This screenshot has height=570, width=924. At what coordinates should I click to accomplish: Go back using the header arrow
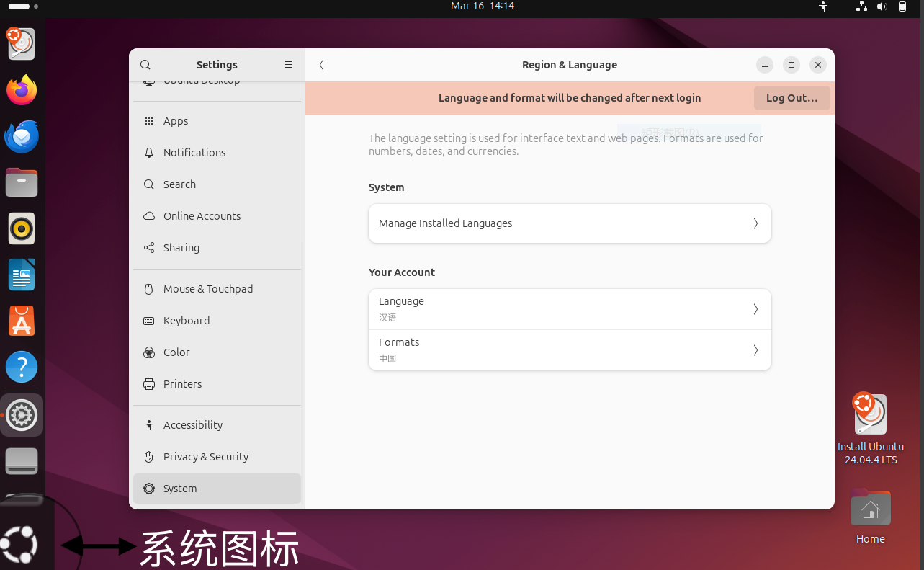tap(322, 65)
